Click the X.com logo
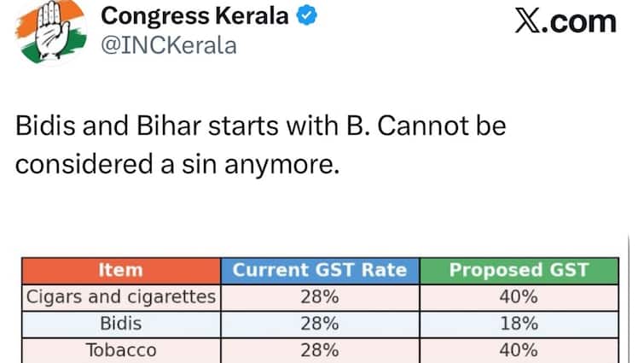Screen dimensions: 644x363 point(565,20)
